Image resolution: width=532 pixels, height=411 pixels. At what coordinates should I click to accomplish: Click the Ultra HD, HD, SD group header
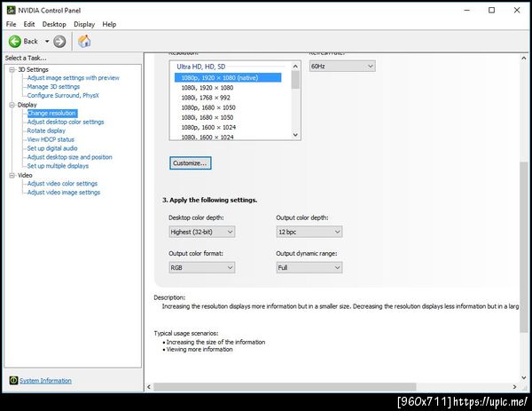click(x=201, y=67)
